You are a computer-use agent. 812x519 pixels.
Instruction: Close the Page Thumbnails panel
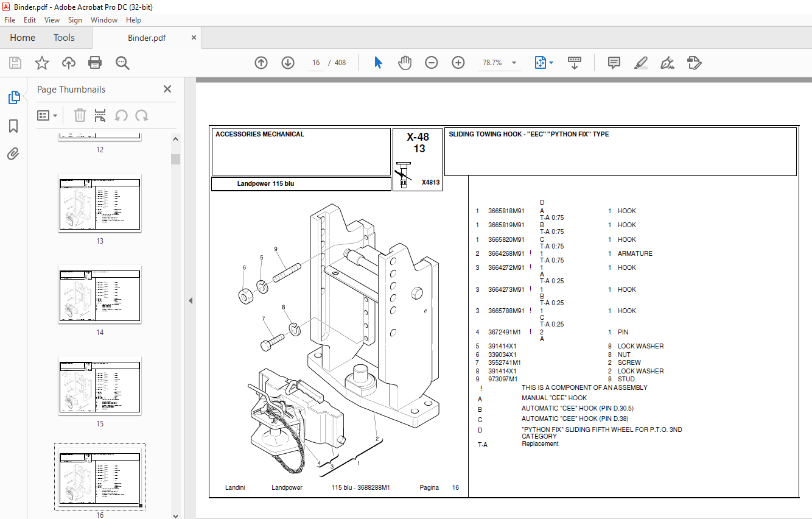click(x=167, y=89)
